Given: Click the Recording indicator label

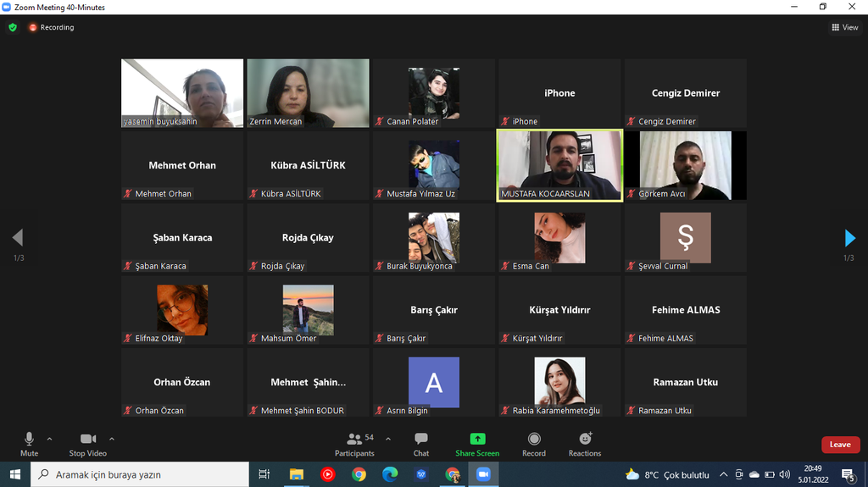Looking at the screenshot, I should [x=52, y=27].
